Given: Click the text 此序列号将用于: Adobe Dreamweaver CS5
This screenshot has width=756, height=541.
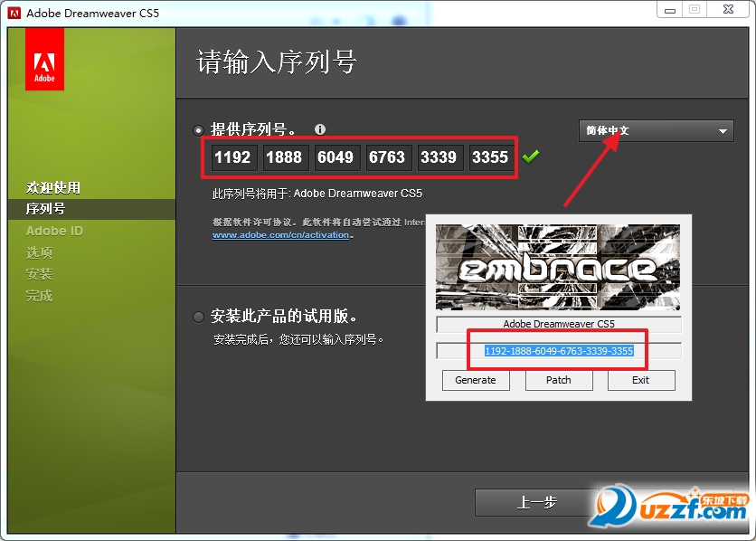Looking at the screenshot, I should pyautogui.click(x=317, y=194).
